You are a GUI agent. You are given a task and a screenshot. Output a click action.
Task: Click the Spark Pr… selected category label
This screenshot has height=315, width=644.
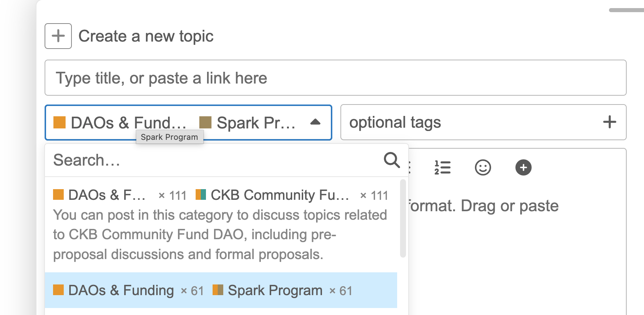pyautogui.click(x=256, y=123)
